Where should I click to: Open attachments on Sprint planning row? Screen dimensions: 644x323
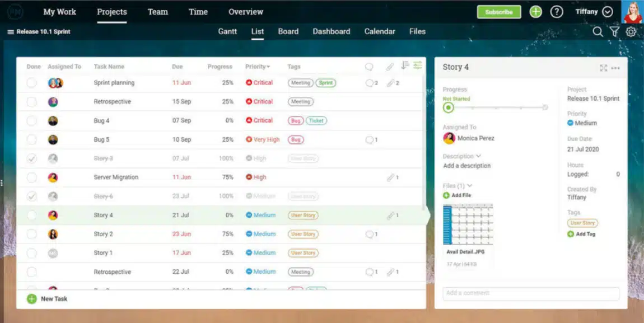click(392, 83)
